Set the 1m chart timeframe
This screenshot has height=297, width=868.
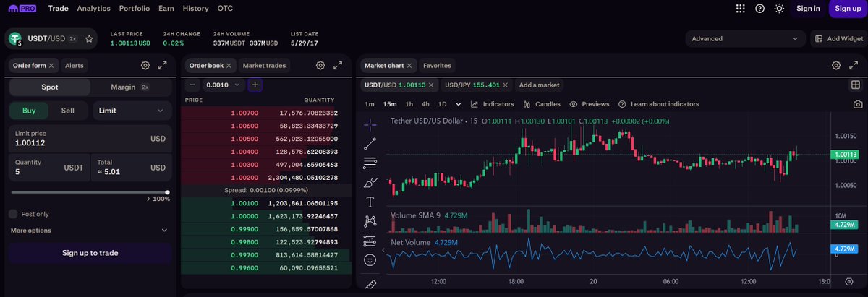coord(370,104)
